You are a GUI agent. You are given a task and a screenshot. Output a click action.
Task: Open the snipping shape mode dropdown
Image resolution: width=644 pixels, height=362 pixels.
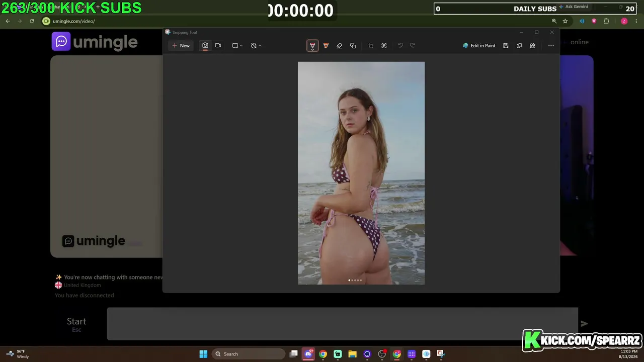click(237, 46)
